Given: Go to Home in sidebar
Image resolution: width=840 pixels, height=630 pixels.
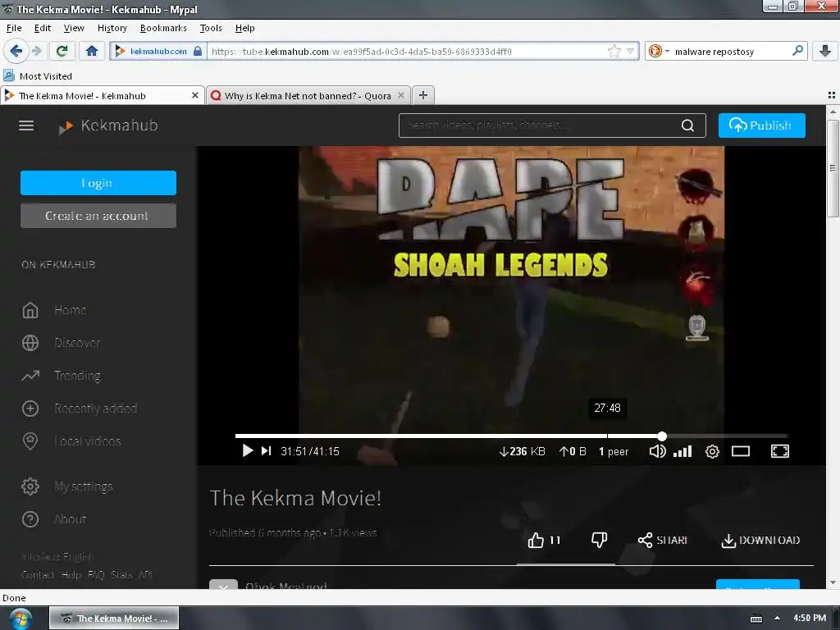Looking at the screenshot, I should point(71,310).
